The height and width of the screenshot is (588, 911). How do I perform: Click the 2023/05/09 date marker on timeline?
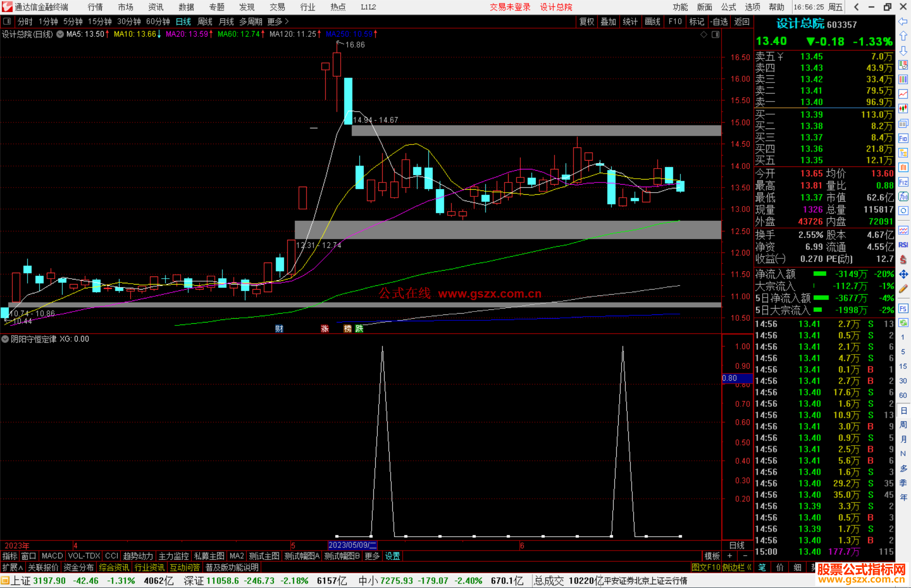coord(352,545)
